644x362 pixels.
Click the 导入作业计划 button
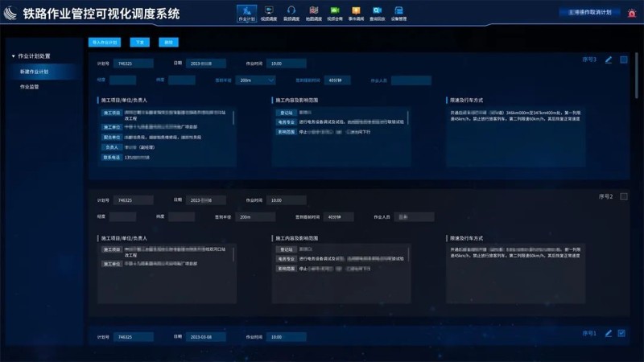pos(105,42)
